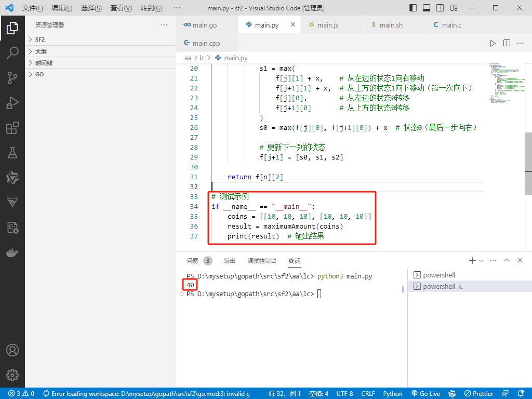Viewport: 532px width, 399px height.
Task: Click the Error loading workspace status message
Action: point(146,394)
